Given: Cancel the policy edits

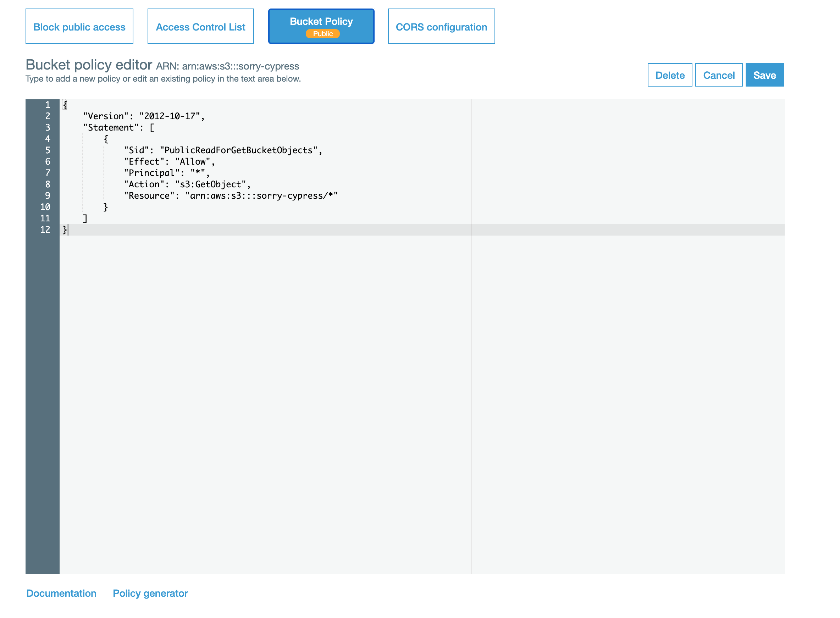Looking at the screenshot, I should click(718, 75).
